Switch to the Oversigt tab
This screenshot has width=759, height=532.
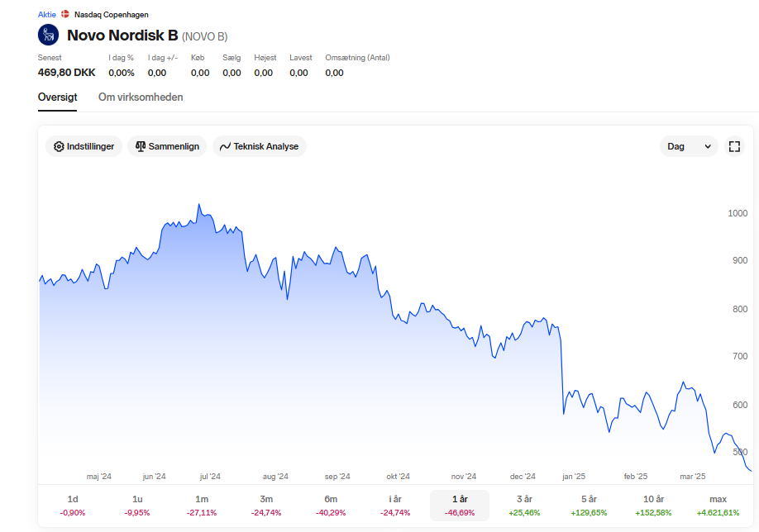(57, 97)
